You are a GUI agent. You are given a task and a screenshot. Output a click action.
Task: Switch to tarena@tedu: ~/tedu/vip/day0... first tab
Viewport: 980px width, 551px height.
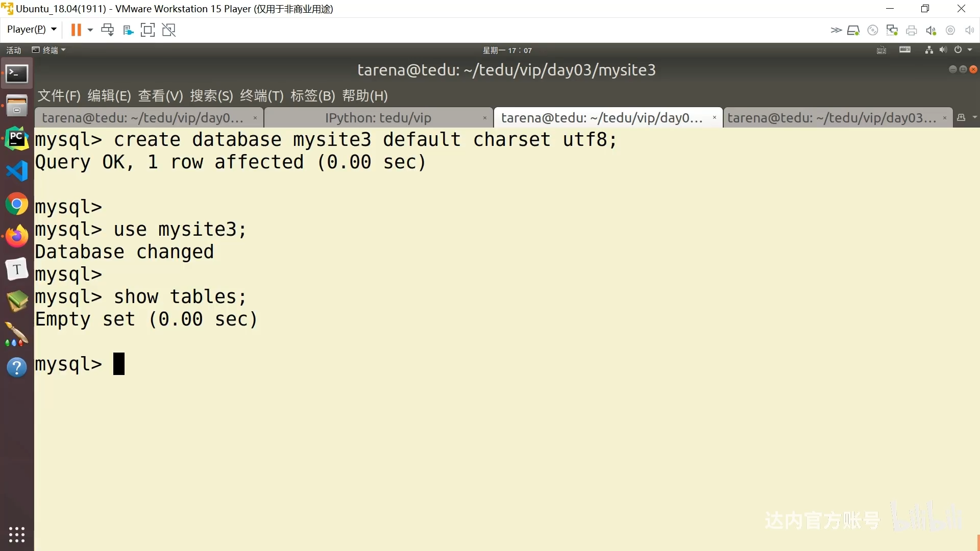click(144, 118)
